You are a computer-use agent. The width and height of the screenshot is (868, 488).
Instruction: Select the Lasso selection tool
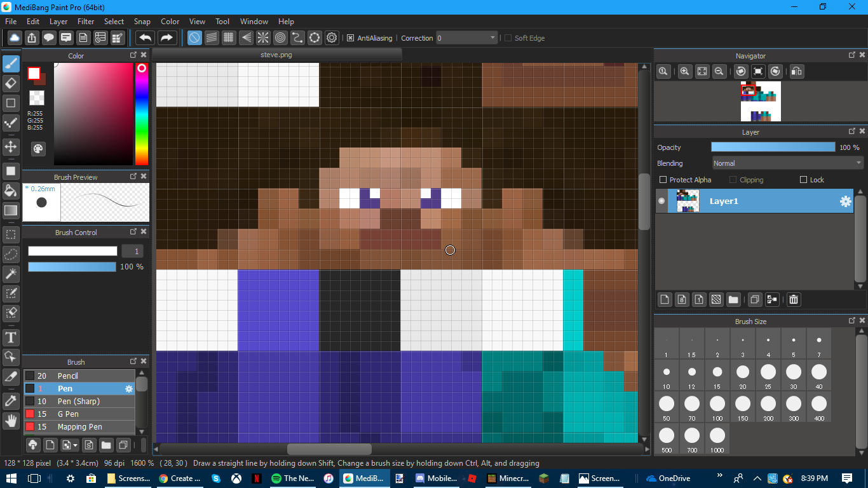[x=11, y=254]
